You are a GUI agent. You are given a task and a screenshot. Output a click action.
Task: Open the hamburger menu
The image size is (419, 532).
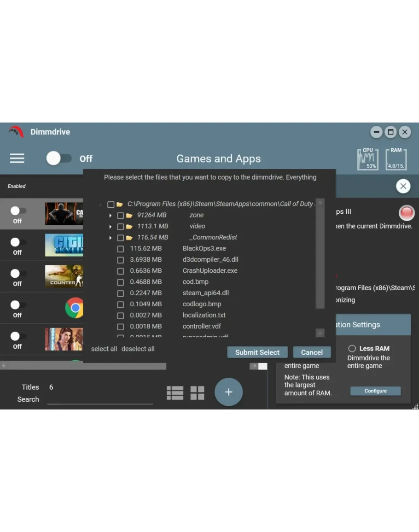[x=17, y=158]
